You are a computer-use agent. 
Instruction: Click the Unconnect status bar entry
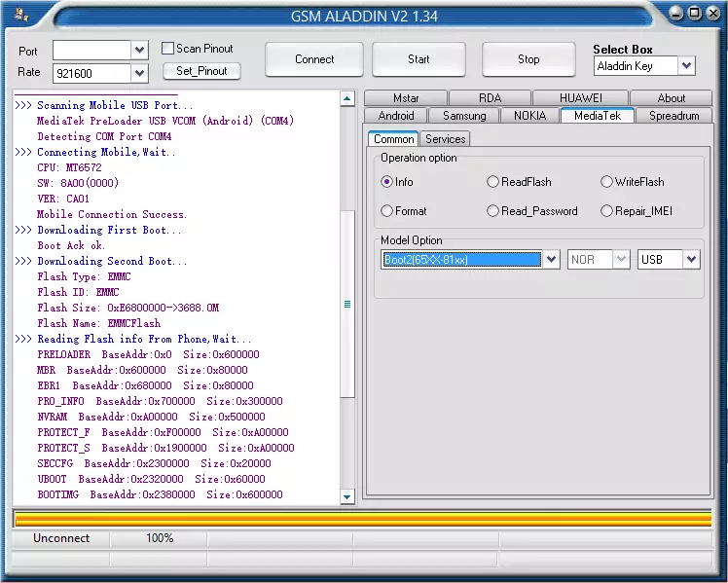[x=61, y=538]
